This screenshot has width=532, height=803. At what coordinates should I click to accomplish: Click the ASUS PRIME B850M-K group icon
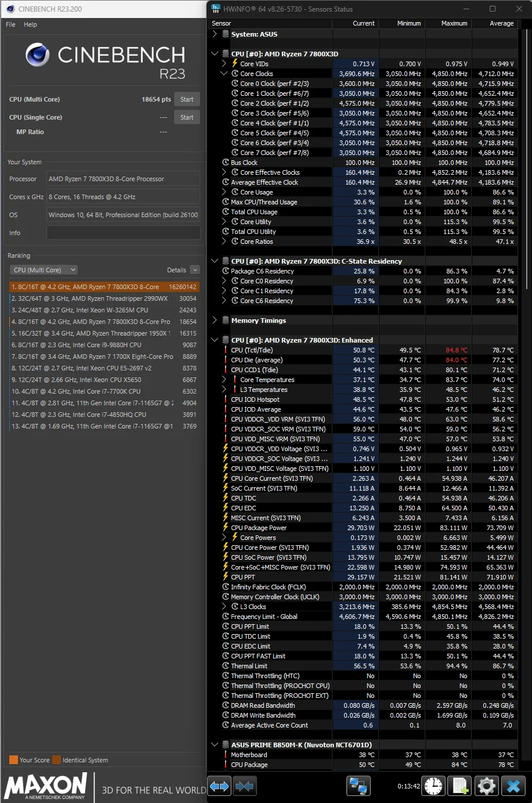click(226, 745)
